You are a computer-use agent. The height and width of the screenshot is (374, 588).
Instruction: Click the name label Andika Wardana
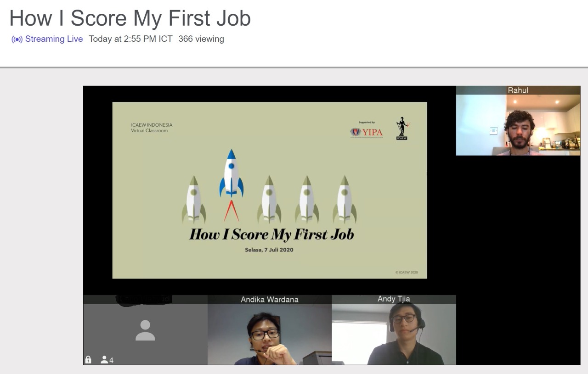pyautogui.click(x=269, y=299)
